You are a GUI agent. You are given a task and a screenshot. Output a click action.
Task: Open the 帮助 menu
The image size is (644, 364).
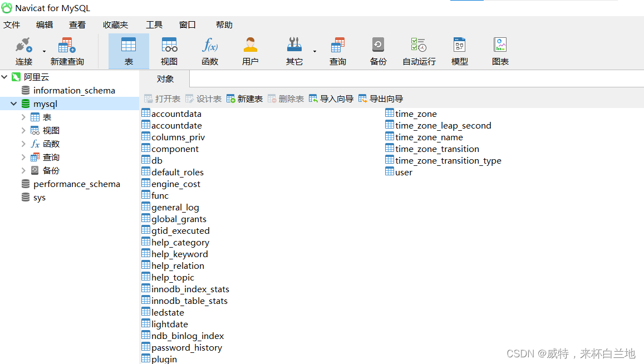[224, 24]
